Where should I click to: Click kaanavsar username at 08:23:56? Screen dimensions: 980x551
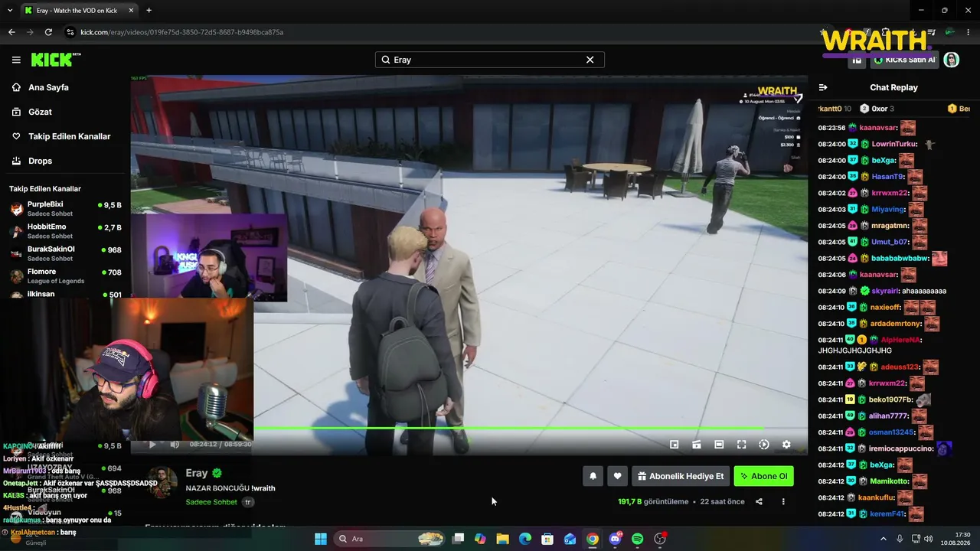tap(877, 128)
